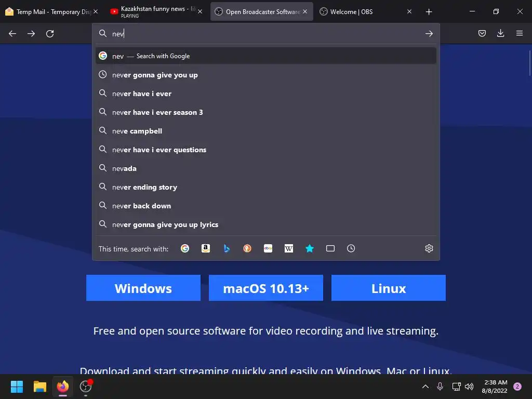
Task: Click the go arrow in address bar
Action: click(429, 34)
